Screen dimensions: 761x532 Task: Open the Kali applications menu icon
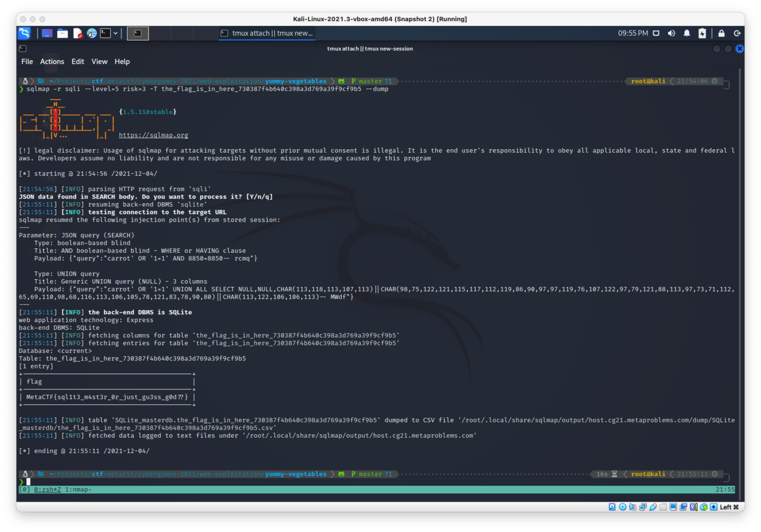pyautogui.click(x=24, y=33)
